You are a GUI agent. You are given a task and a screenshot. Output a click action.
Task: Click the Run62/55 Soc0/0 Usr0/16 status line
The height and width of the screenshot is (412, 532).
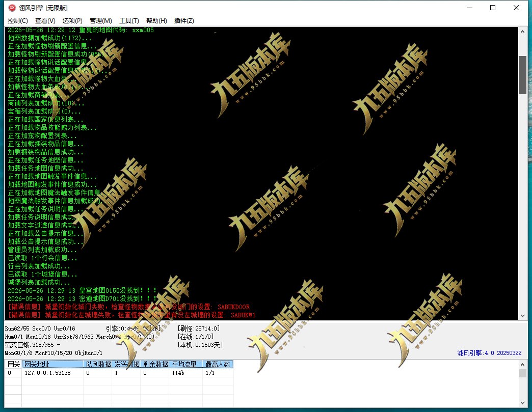(x=40, y=328)
